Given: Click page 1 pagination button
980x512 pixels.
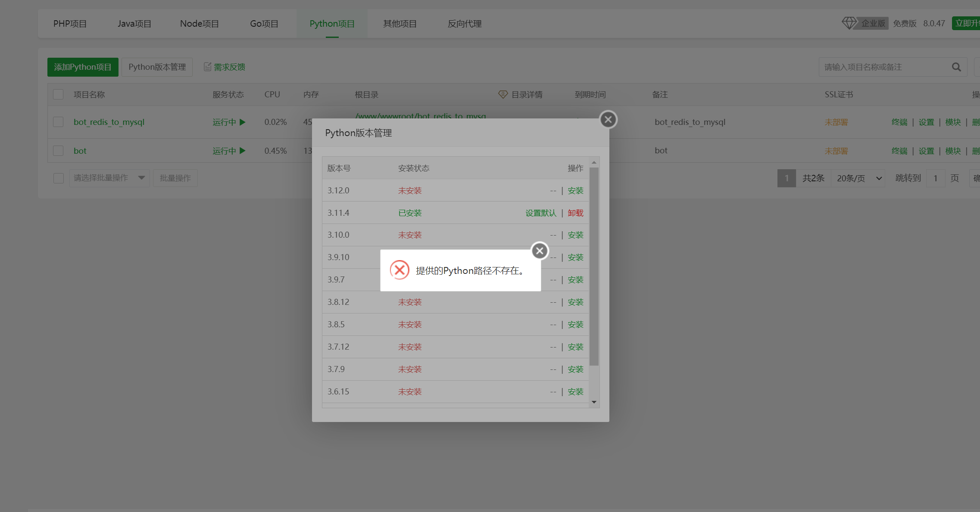Looking at the screenshot, I should 786,178.
